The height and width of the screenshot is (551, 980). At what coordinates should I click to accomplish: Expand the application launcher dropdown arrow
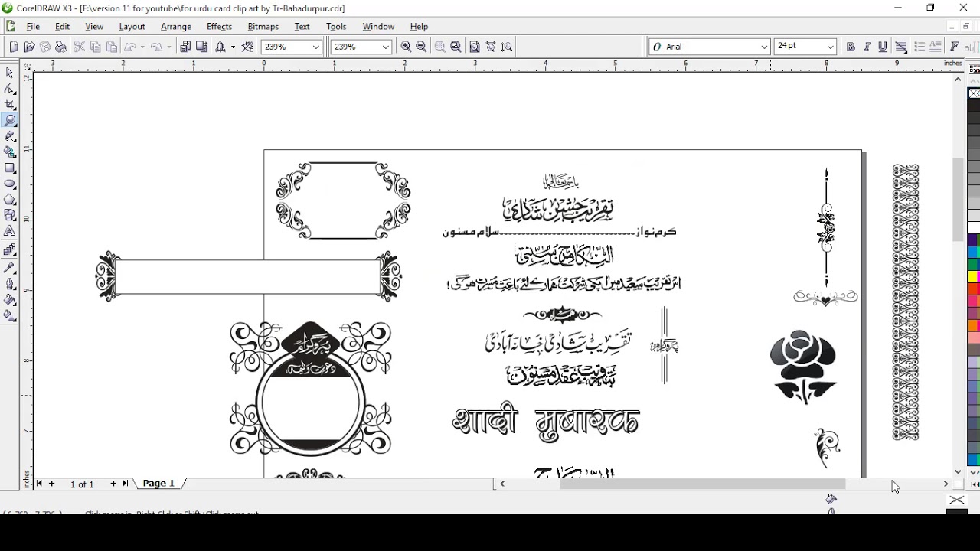(233, 47)
